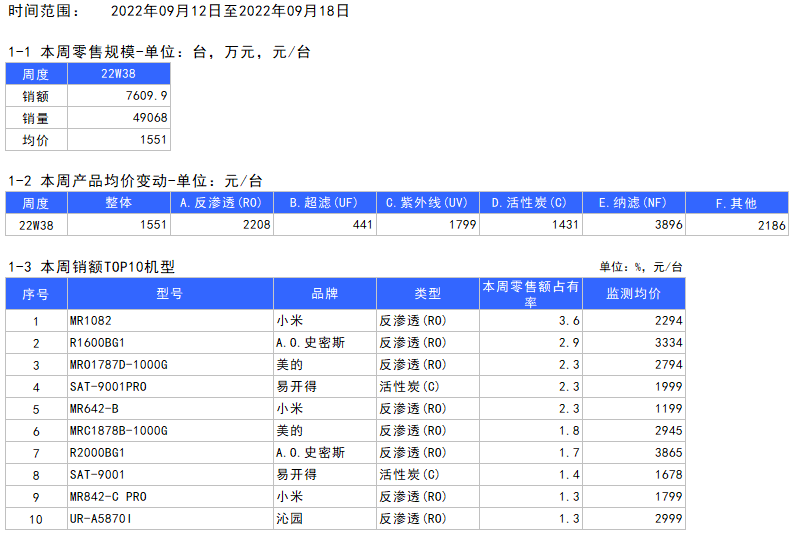The width and height of the screenshot is (796, 539).
Task: Select the RO average price 2208
Action: click(x=257, y=224)
